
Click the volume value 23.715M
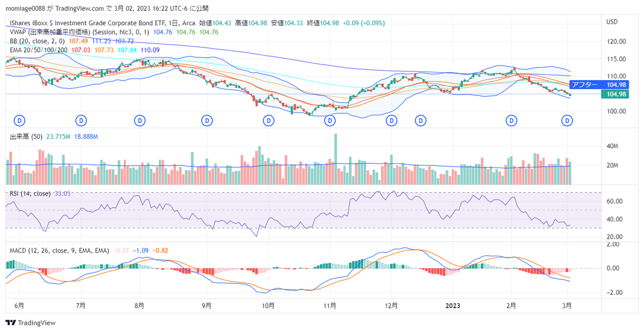tap(58, 136)
